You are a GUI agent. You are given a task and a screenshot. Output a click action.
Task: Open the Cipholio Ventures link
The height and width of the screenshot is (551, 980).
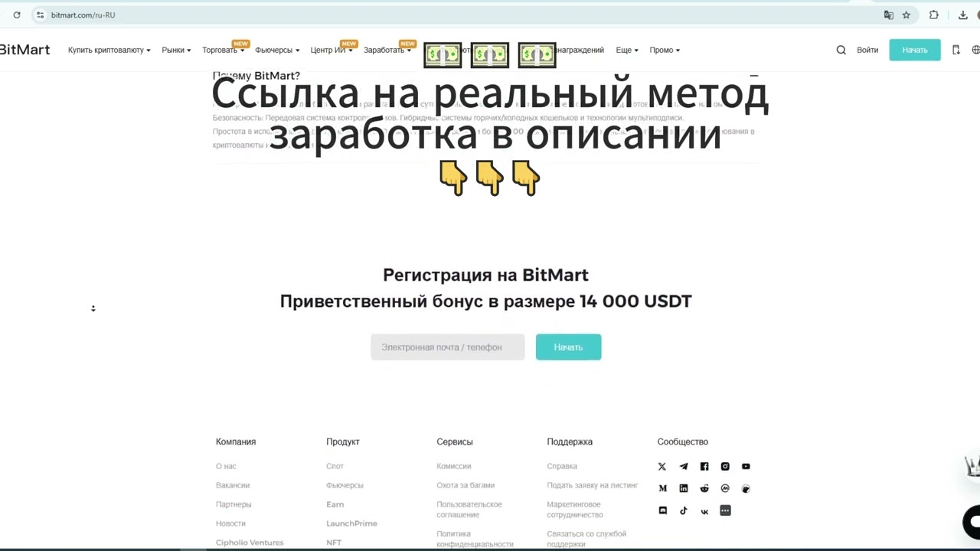click(250, 543)
